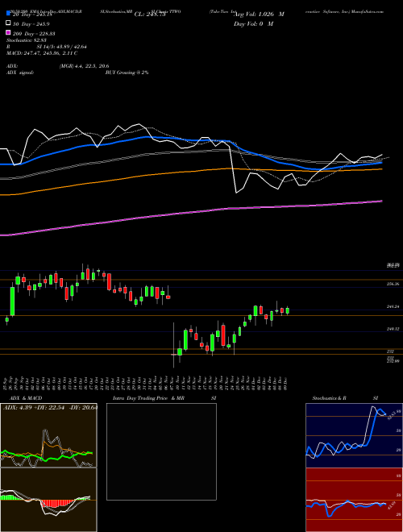
Task: Click the Avg Vol: 1.026 M label
Action: click(260, 15)
